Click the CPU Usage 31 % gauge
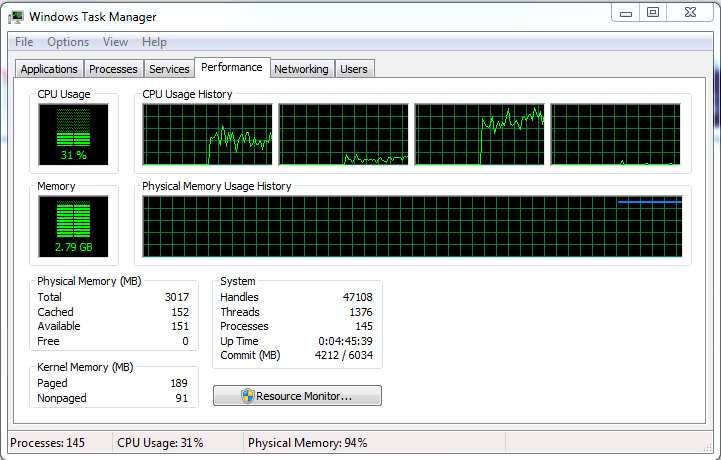Image resolution: width=721 pixels, height=460 pixels. coord(74,134)
